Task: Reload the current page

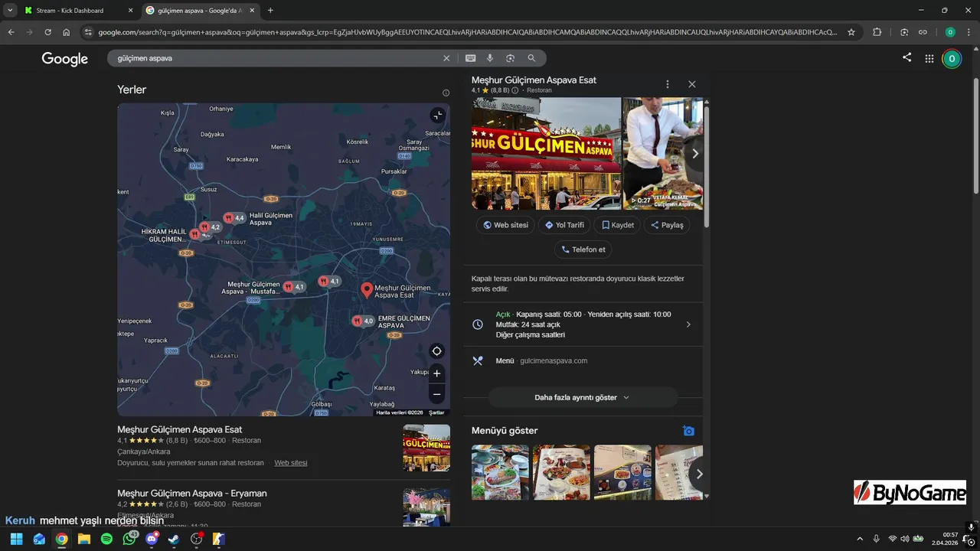Action: click(x=47, y=32)
